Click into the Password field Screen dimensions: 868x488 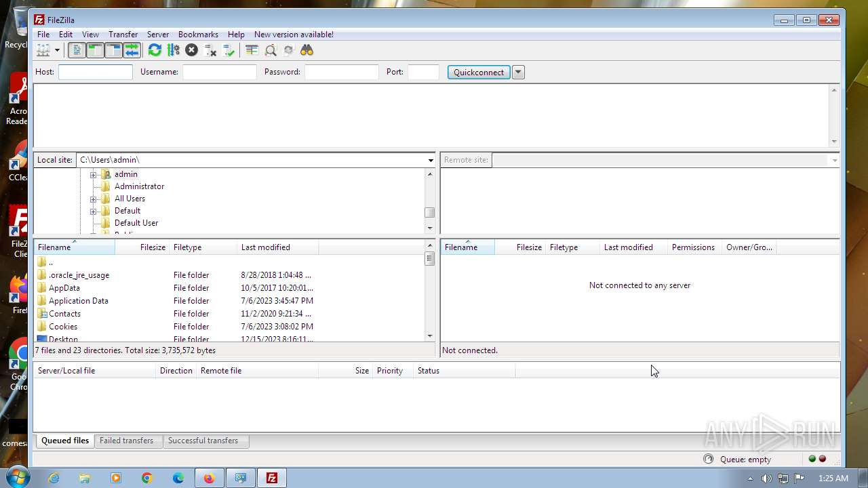[x=342, y=72]
